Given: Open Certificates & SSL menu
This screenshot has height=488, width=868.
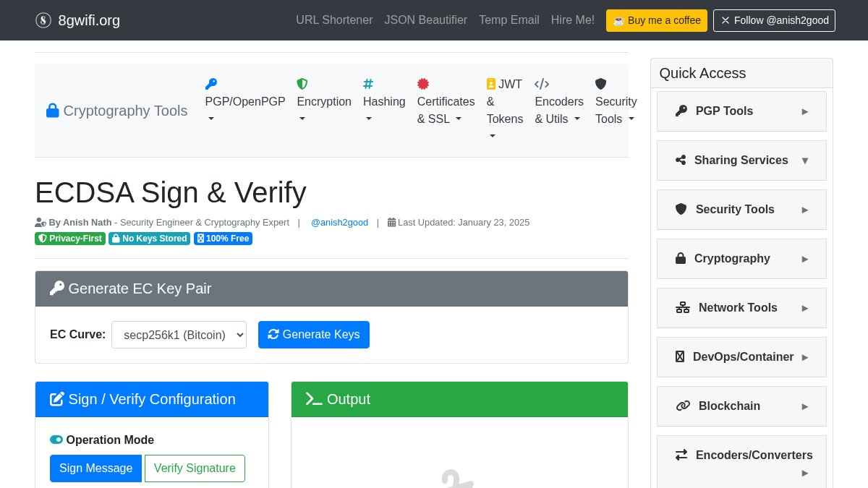Looking at the screenshot, I should [446, 102].
